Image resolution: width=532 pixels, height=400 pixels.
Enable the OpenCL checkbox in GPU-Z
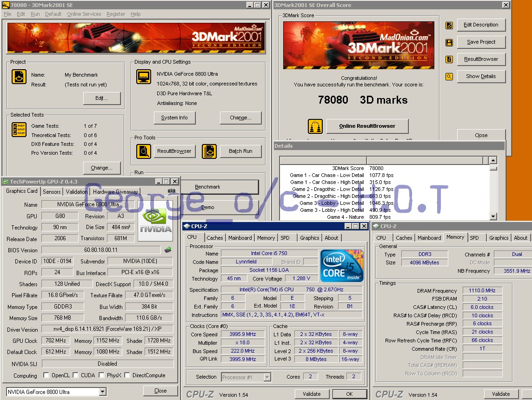click(x=46, y=375)
